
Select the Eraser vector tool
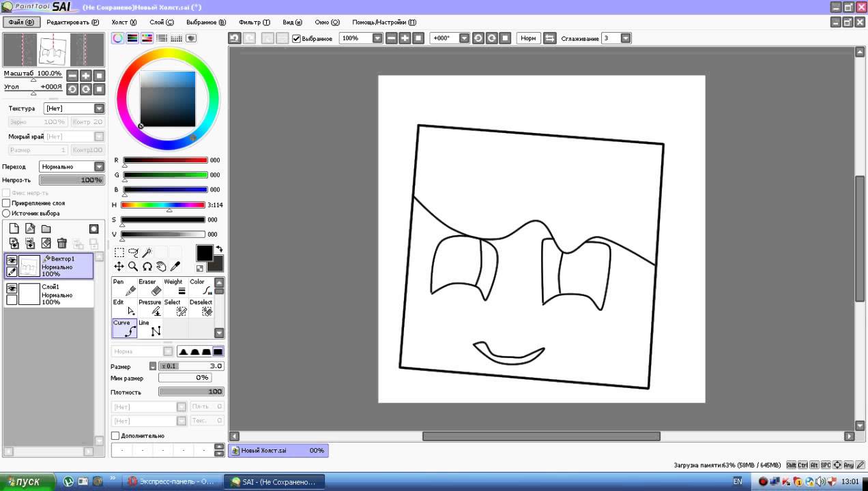[x=150, y=287]
